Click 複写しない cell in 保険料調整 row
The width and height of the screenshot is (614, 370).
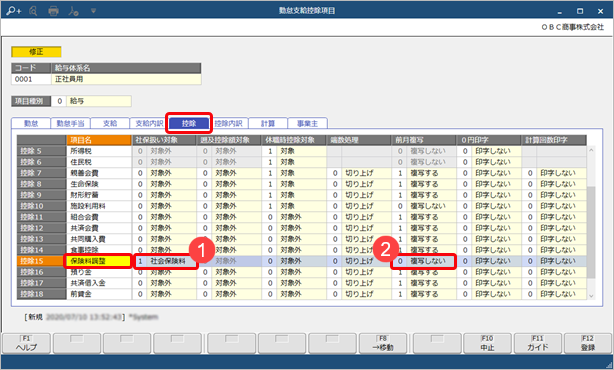point(431,261)
